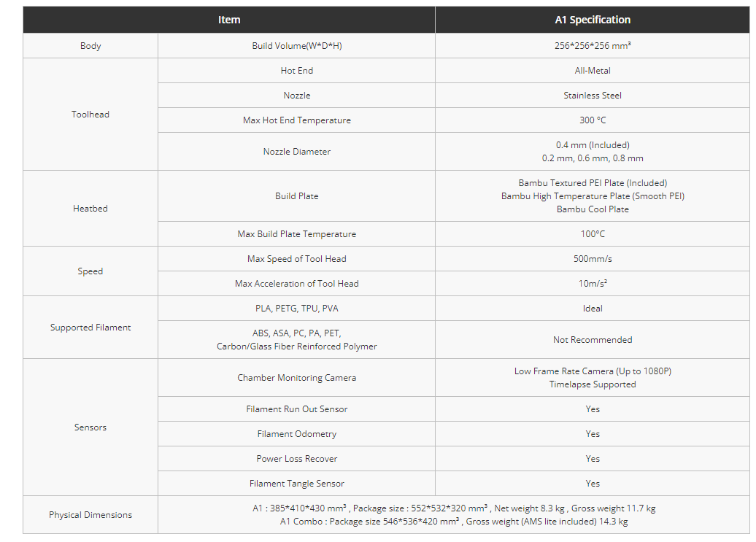Select the Max Speed of Tool Head cell

coord(296,259)
